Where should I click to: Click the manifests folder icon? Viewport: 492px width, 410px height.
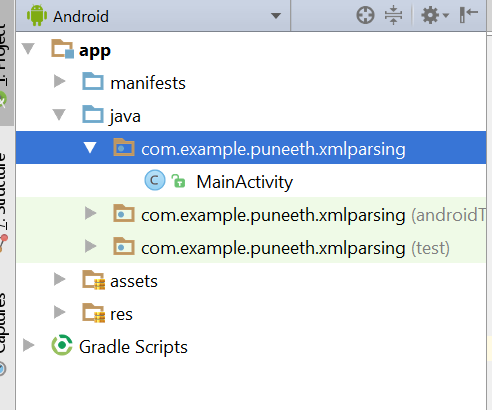point(93,81)
